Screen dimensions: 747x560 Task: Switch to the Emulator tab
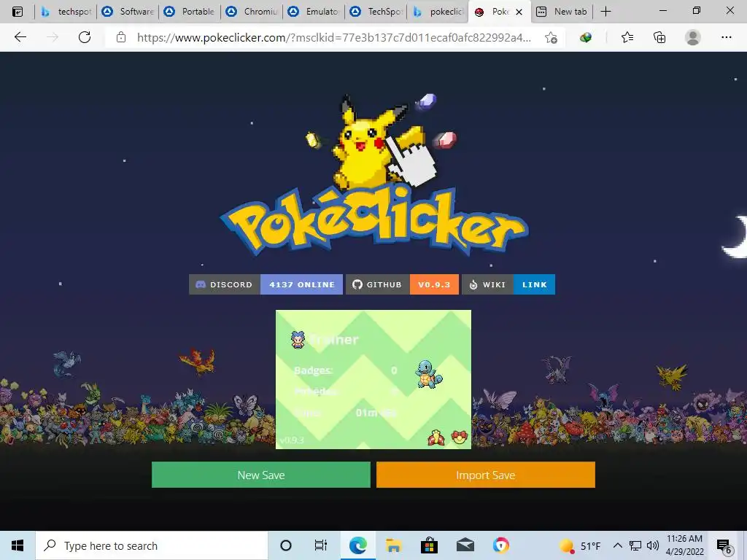point(313,12)
